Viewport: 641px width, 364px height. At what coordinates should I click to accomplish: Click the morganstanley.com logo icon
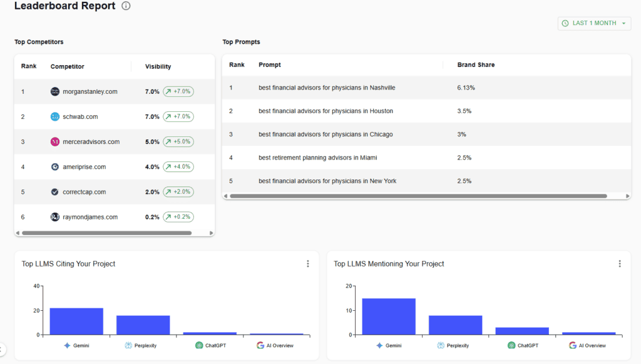55,91
